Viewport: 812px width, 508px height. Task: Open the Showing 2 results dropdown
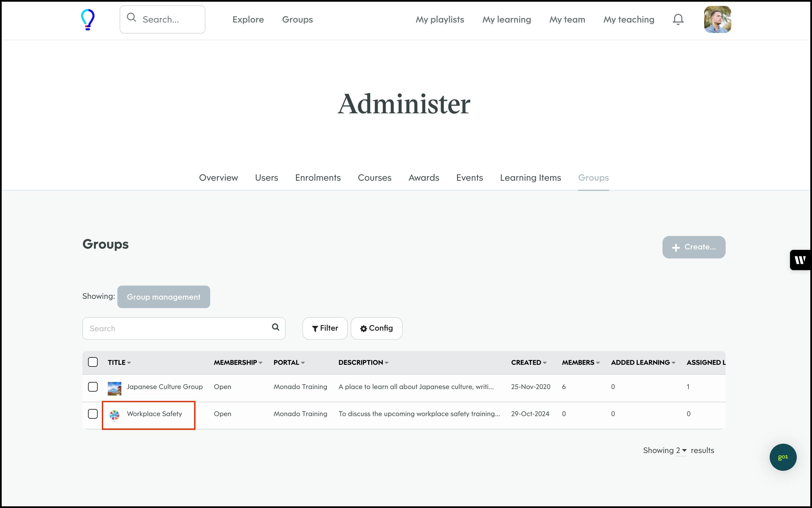(681, 450)
